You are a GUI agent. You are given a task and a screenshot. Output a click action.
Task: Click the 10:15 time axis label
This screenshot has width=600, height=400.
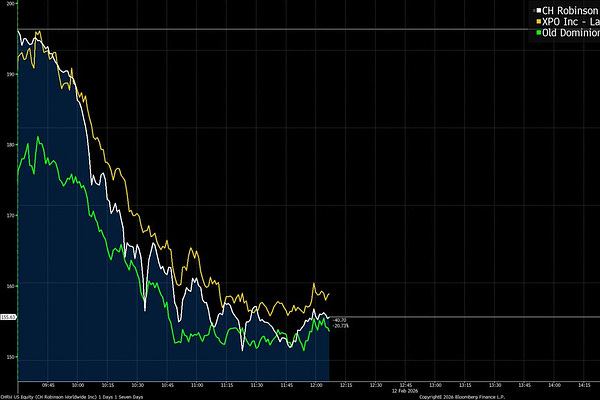(108, 385)
